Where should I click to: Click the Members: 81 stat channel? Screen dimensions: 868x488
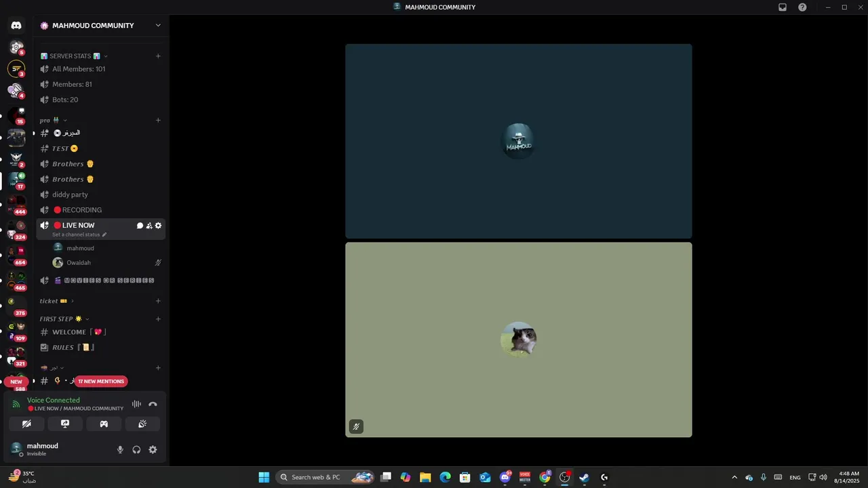(x=100, y=85)
